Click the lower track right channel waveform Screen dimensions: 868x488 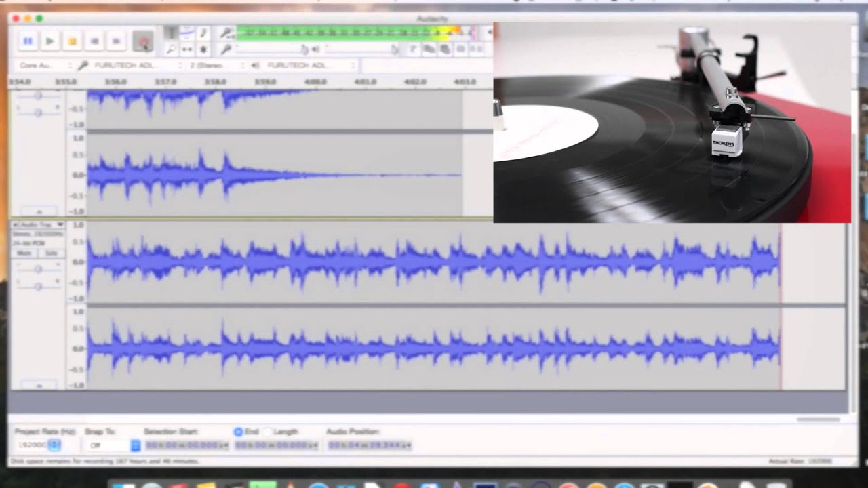pos(434,349)
